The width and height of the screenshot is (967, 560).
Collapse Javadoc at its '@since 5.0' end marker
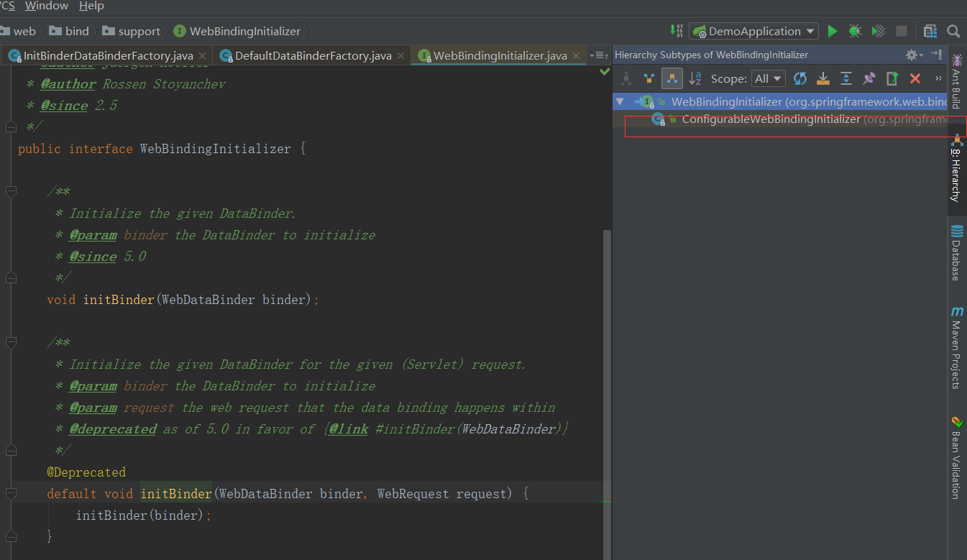(10, 278)
